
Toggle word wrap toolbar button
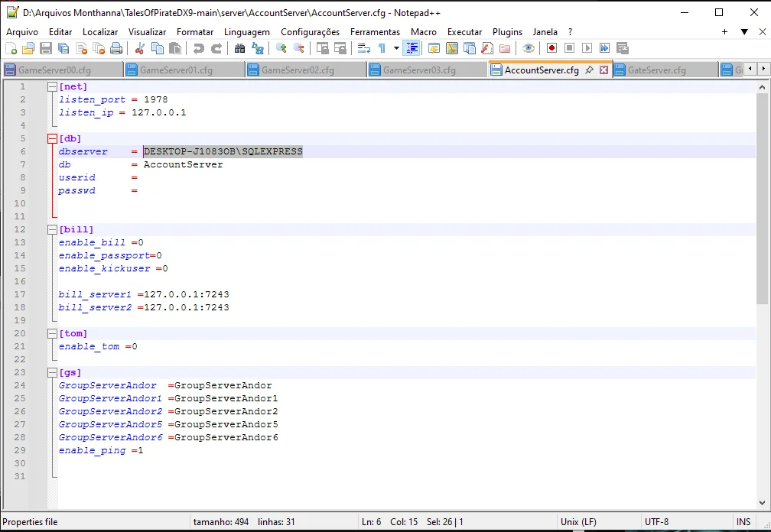tap(363, 48)
